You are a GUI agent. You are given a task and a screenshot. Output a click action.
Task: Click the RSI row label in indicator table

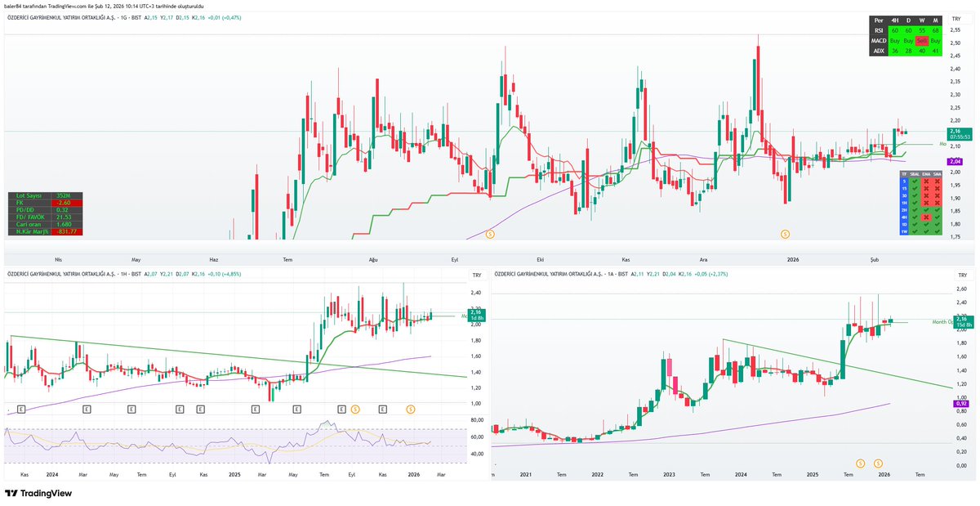click(x=879, y=30)
